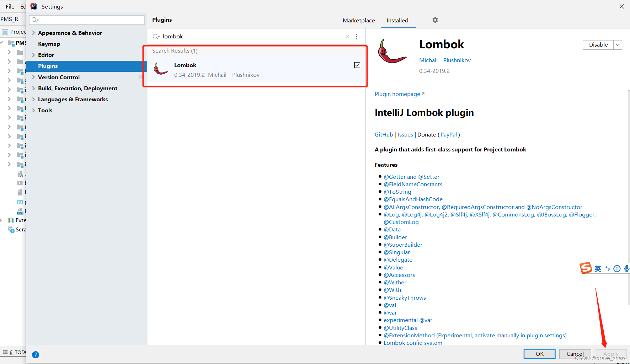Viewport: 630px width, 364px height.
Task: Click the Search Results (1) header
Action: point(175,51)
